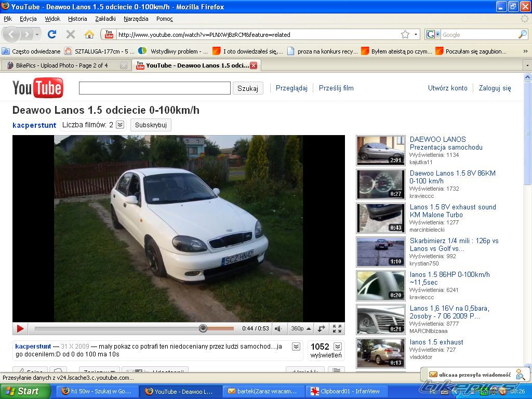
Task: Open the Skarbimierz 1/4 mili video thumbnail
Action: 381,252
